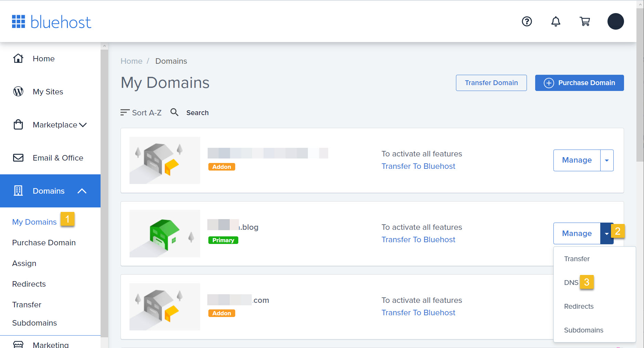Click the Home house icon in sidebar
The height and width of the screenshot is (348, 644).
point(18,59)
